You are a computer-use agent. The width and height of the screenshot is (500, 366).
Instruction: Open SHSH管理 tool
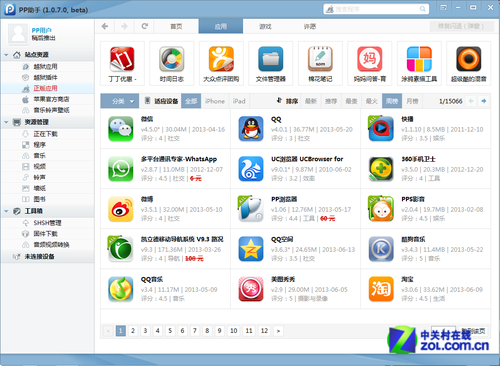[47, 223]
